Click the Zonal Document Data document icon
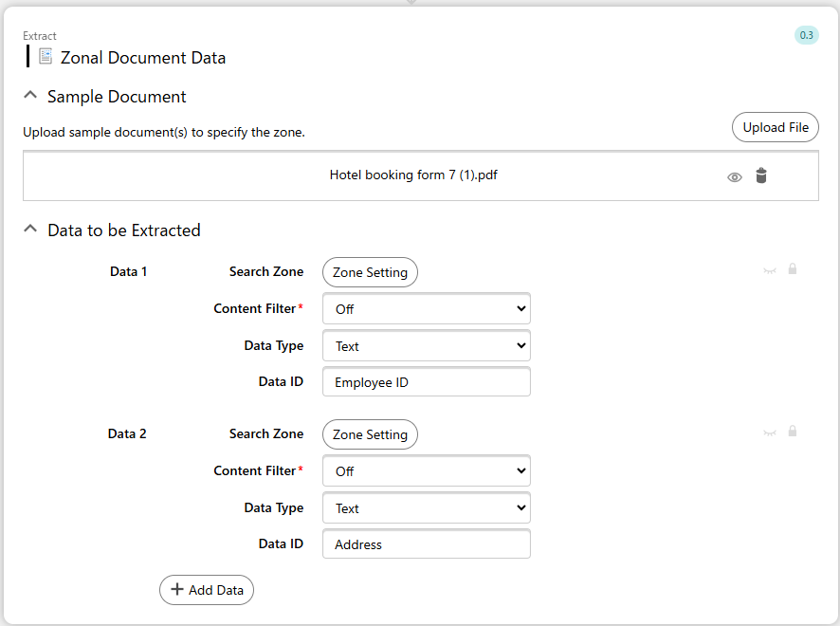Image resolution: width=840 pixels, height=626 pixels. click(x=46, y=56)
